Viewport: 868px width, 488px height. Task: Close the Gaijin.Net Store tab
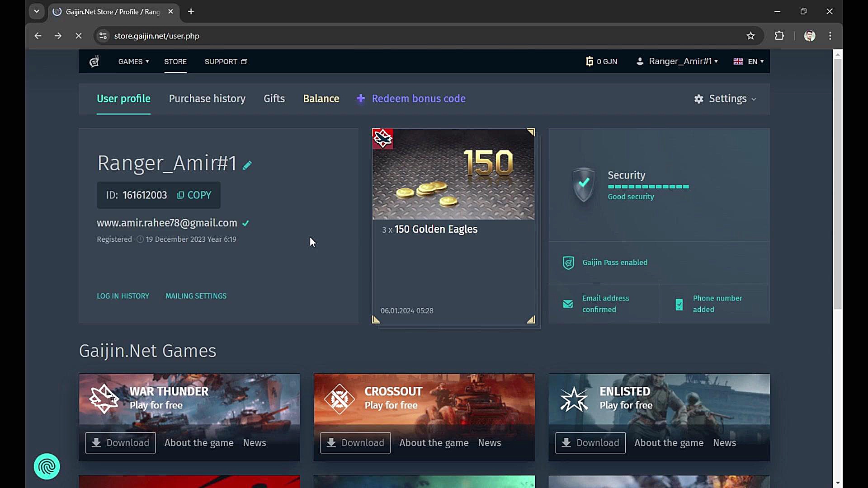pos(170,12)
